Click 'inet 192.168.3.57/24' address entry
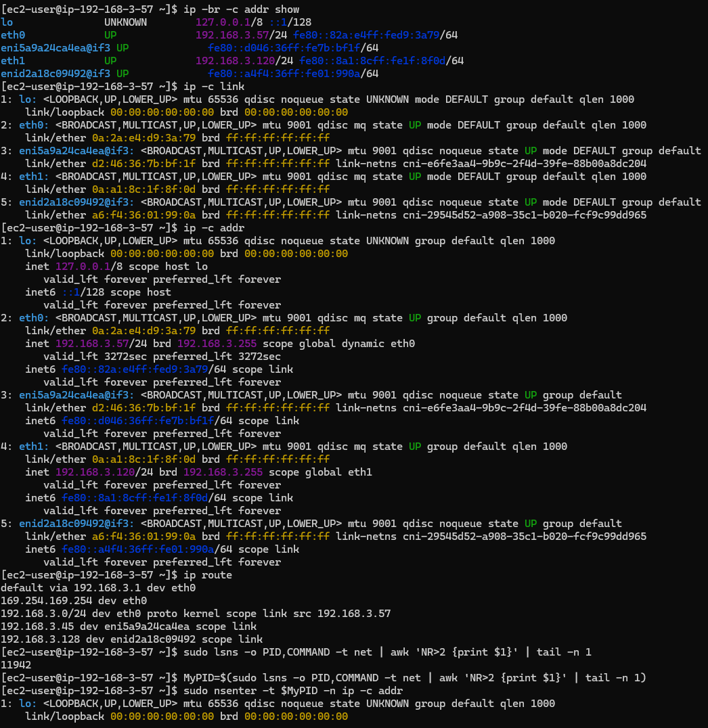Image resolution: width=708 pixels, height=728 pixels. pyautogui.click(x=86, y=344)
